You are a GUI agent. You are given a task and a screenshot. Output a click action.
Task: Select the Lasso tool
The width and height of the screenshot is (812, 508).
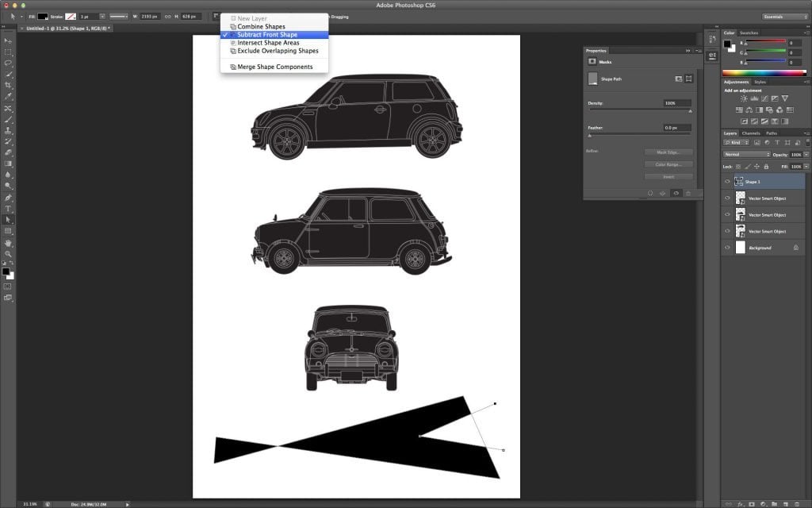[x=8, y=63]
